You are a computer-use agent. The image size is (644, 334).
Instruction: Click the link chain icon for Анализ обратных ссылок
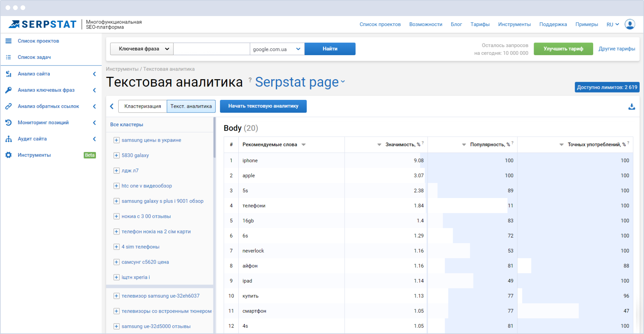9,106
